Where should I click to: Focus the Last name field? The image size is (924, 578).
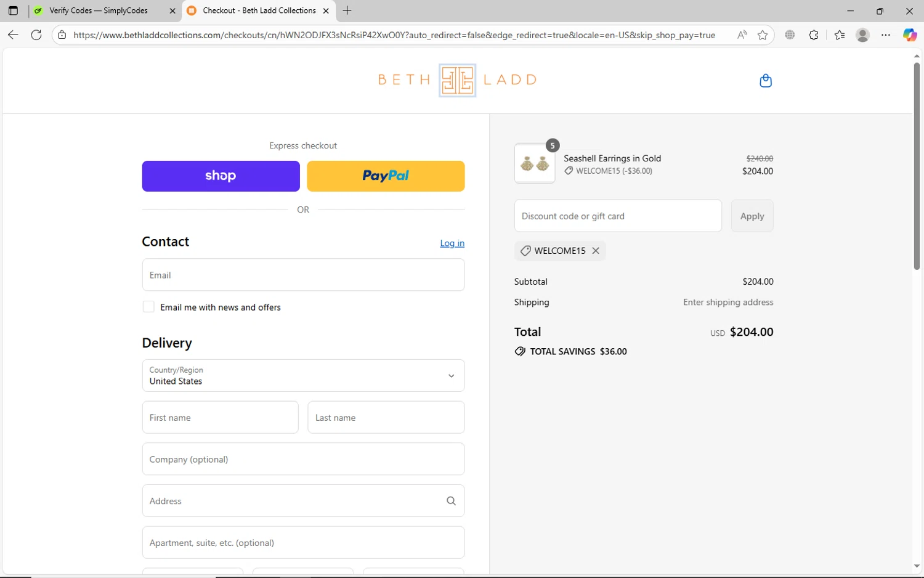(386, 417)
